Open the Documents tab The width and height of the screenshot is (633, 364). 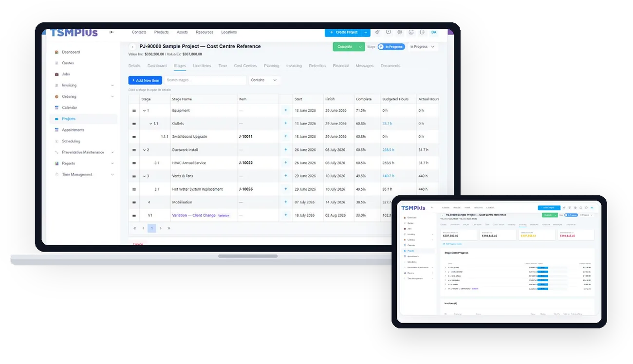point(391,66)
